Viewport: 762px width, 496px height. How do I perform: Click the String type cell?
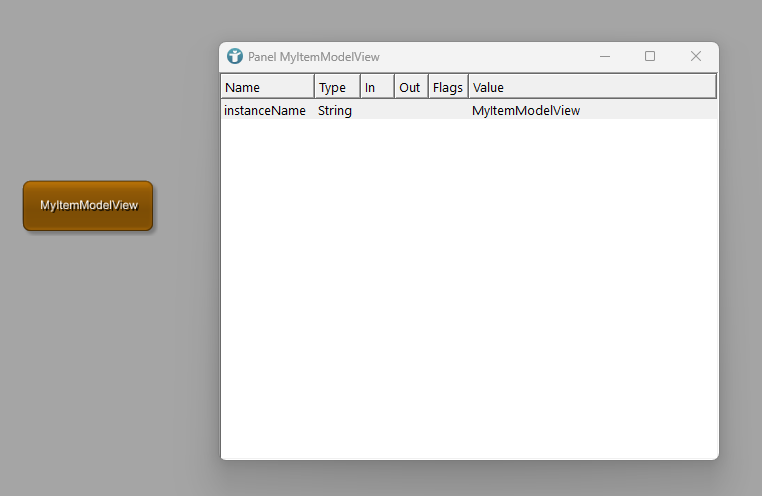335,111
